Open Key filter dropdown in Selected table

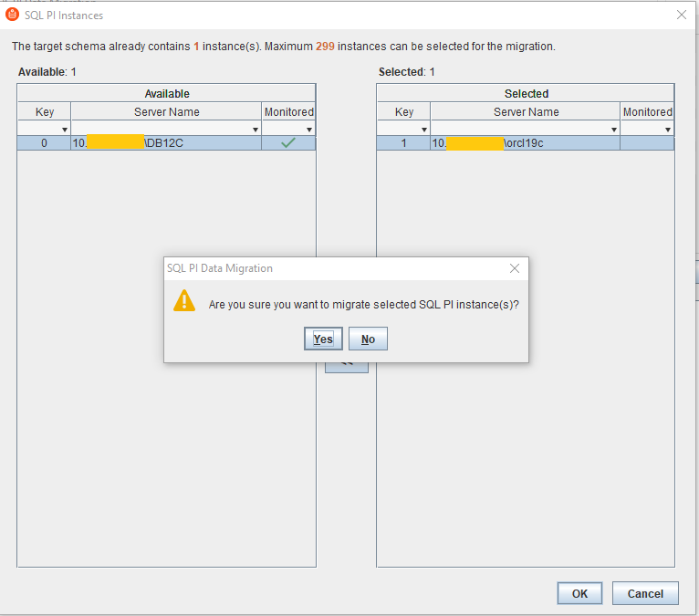click(424, 130)
